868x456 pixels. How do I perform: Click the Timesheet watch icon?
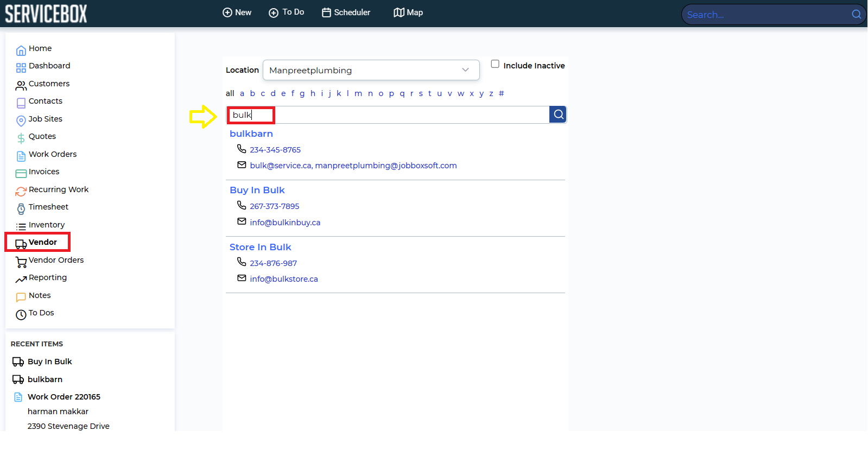pos(21,209)
